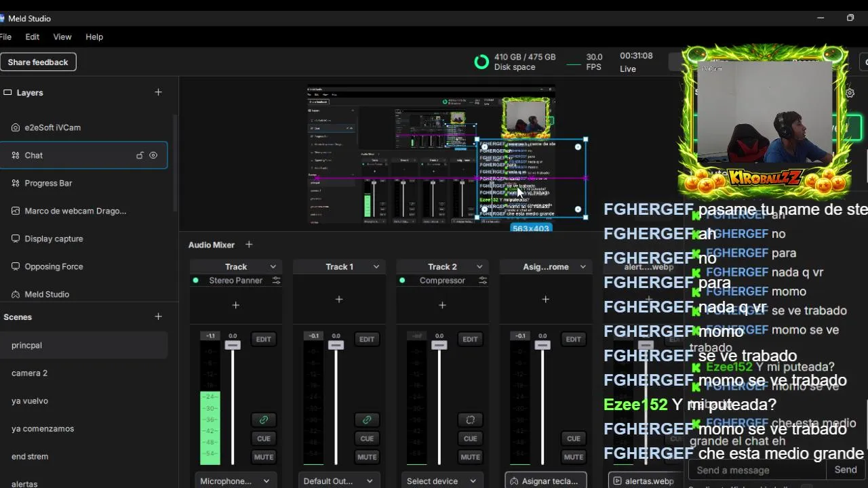Enable CUE on Track 2
Viewport: 868px width, 488px height.
pos(470,439)
